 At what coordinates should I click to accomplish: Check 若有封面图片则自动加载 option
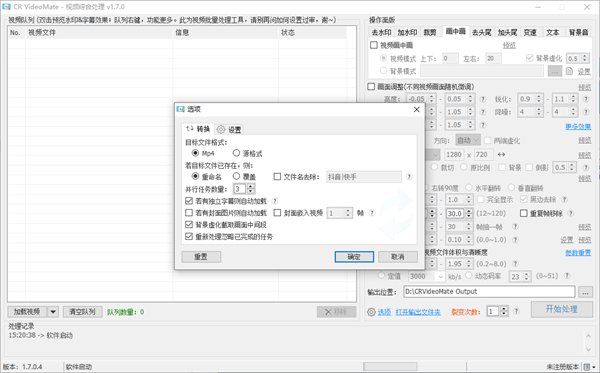[189, 213]
